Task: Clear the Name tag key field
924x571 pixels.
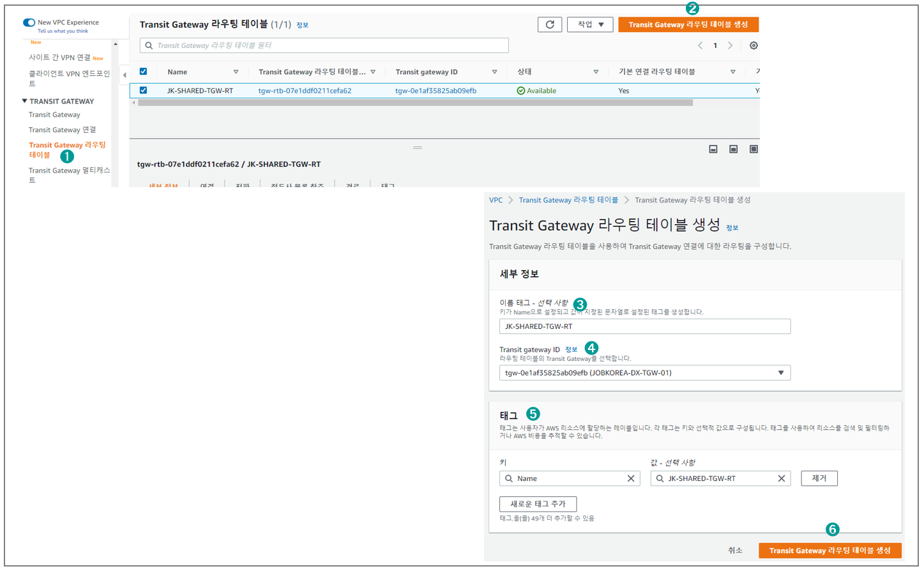Action: pyautogui.click(x=631, y=478)
